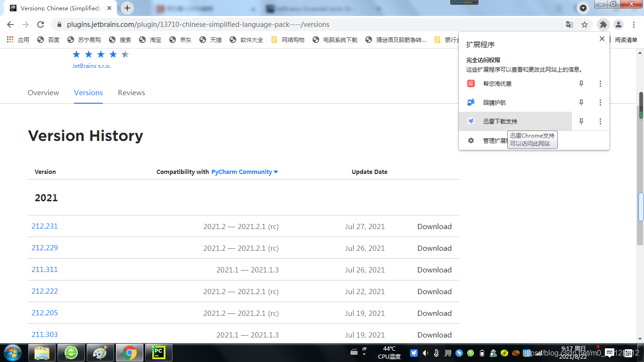Open version 212.205 link

point(45,313)
